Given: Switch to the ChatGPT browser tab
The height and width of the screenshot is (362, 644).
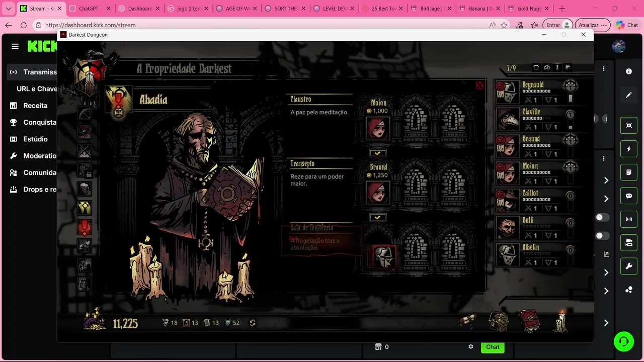Looking at the screenshot, I should tap(90, 9).
